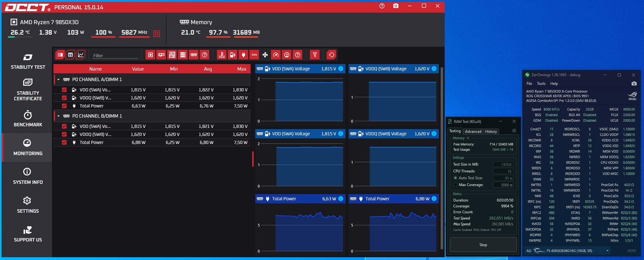The width and height of the screenshot is (644, 260).
Task: Click the reset min/max values icon
Action: (331, 55)
